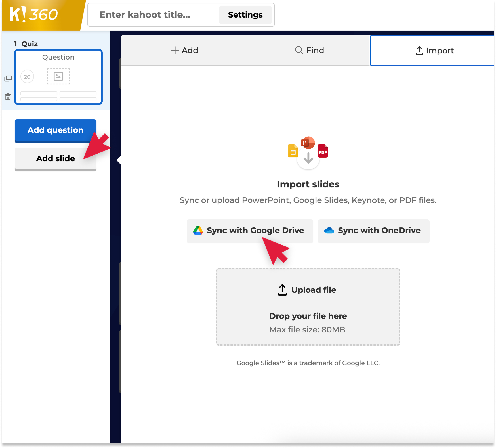Image resolution: width=496 pixels, height=448 pixels.
Task: Duplicate the quiz question using the copy icon
Action: 8,78
